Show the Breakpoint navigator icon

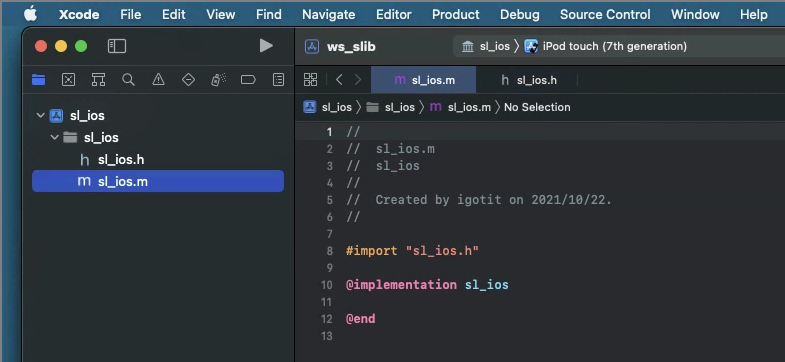point(248,79)
